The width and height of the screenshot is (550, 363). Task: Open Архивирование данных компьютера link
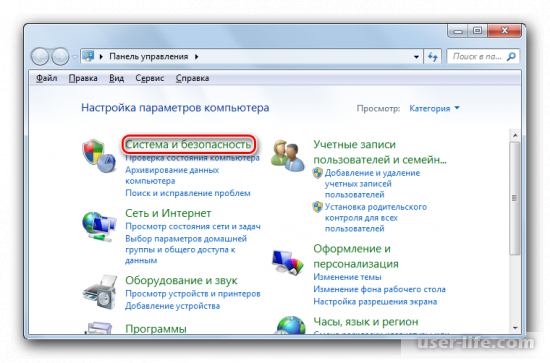tap(172, 175)
